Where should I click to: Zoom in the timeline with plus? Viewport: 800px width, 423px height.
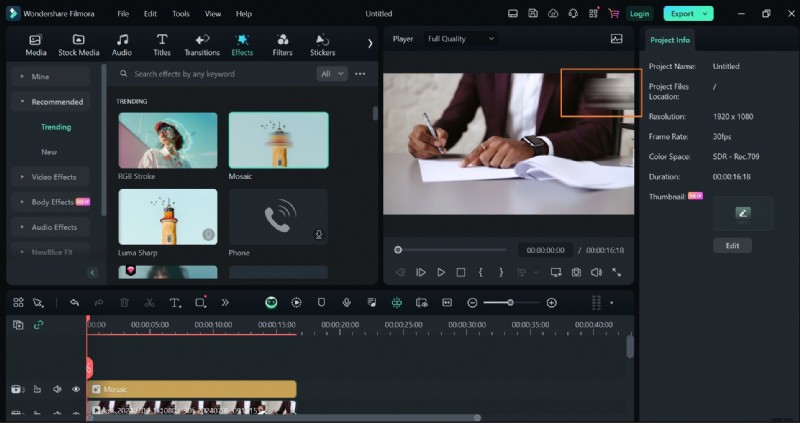pos(552,303)
